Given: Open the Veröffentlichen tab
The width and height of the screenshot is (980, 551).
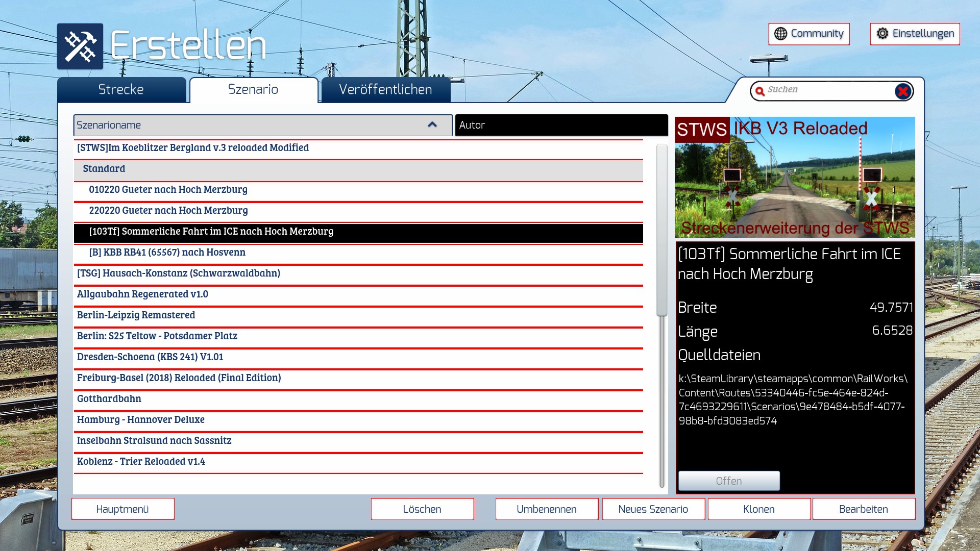Looking at the screenshot, I should point(385,90).
